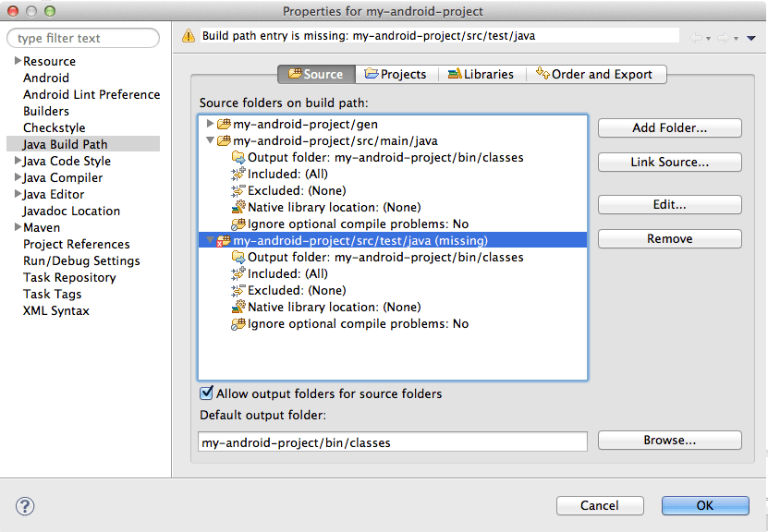Image resolution: width=768 pixels, height=532 pixels.
Task: Click Native library location icon under src/main/java
Action: click(238, 208)
